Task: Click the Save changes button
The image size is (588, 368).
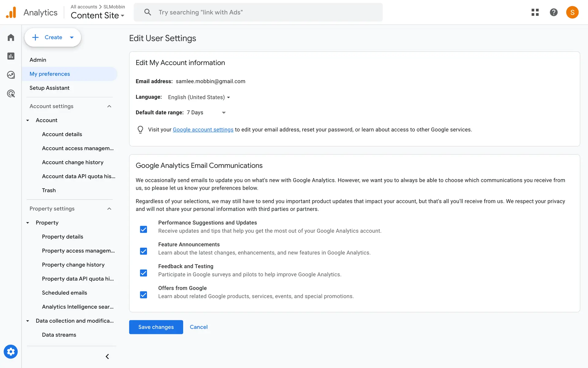Action: (x=156, y=327)
